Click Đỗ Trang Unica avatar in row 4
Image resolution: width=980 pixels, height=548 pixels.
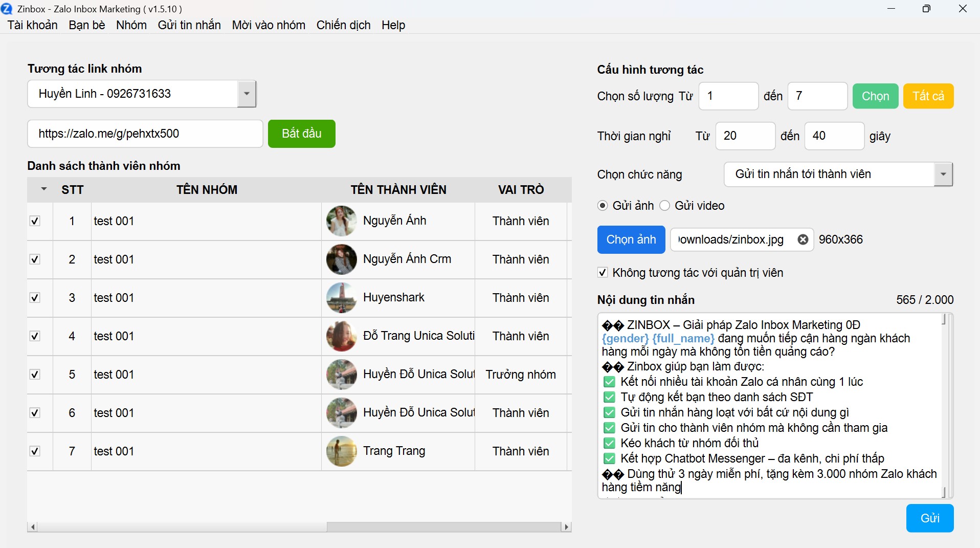341,336
